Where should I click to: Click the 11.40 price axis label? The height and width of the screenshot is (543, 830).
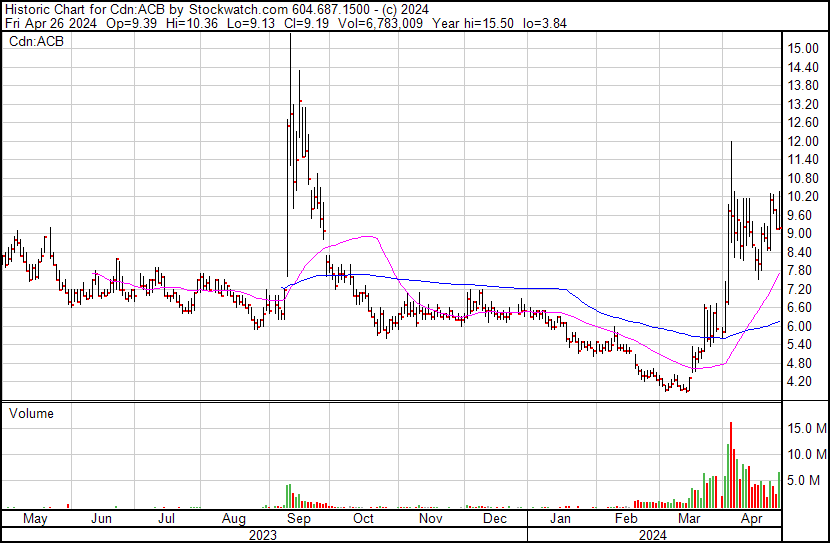(803, 160)
